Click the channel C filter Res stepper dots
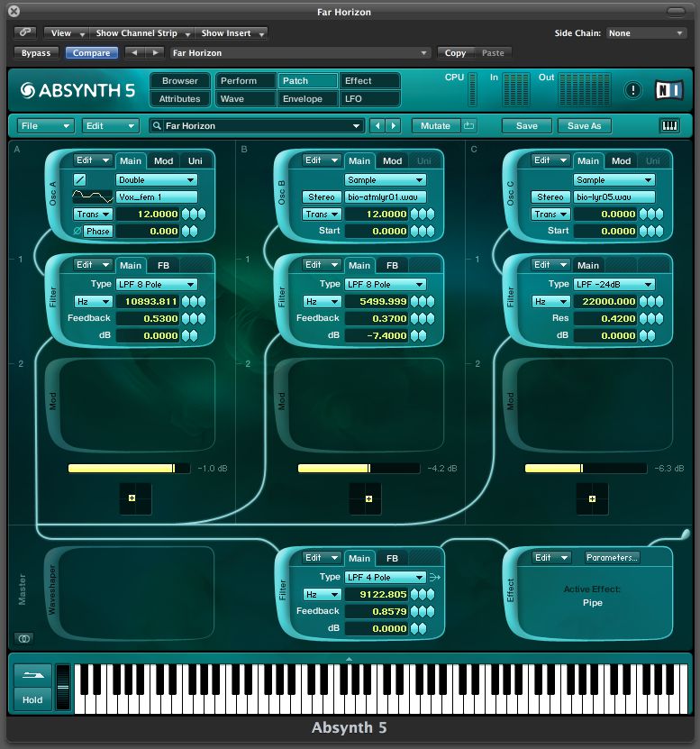This screenshot has width=700, height=749. [650, 318]
